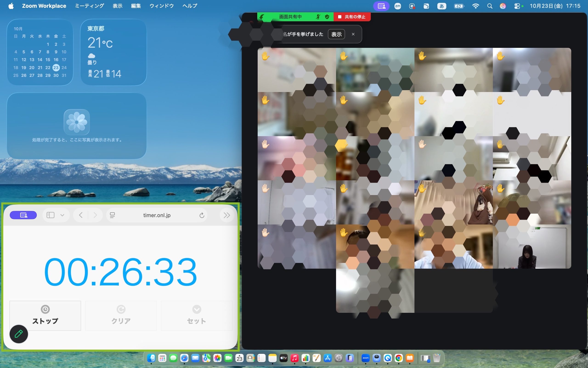Open Zoom from the Dock
Viewport: 588px width, 368px height.
point(365,358)
